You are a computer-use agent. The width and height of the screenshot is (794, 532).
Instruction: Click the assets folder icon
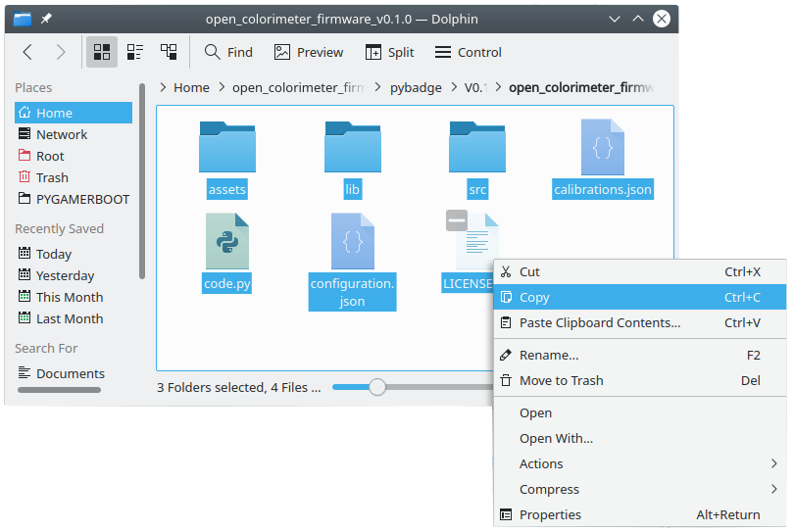(x=227, y=147)
